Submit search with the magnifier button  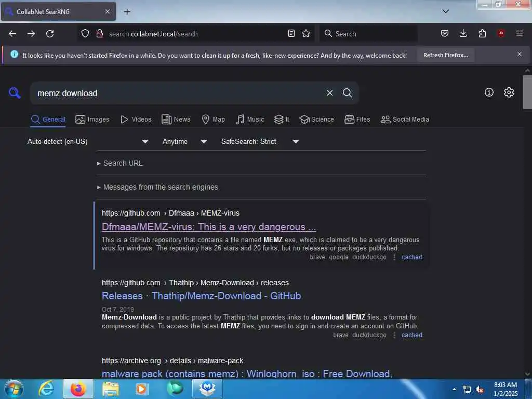click(347, 93)
